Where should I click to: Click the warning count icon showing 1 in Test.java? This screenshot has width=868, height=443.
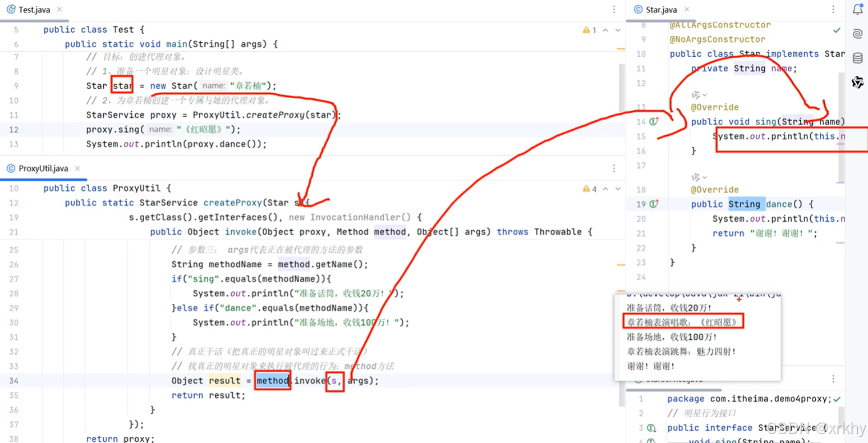coord(589,30)
